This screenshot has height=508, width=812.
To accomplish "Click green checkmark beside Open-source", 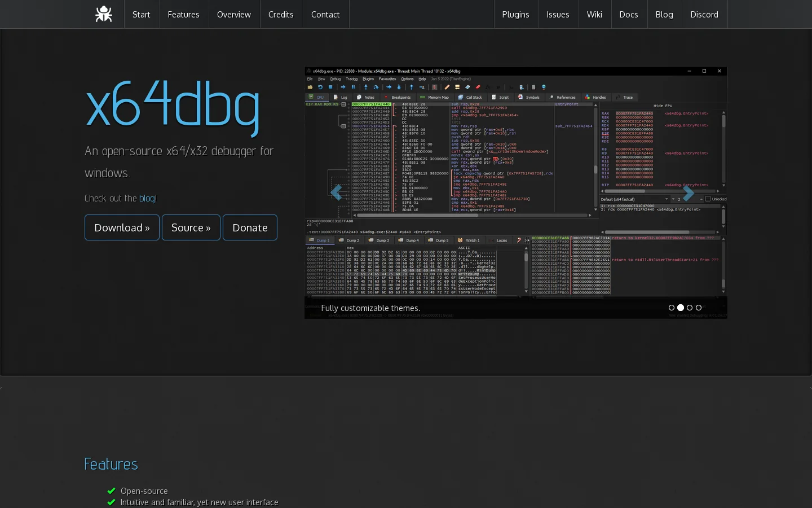I will pyautogui.click(x=111, y=491).
